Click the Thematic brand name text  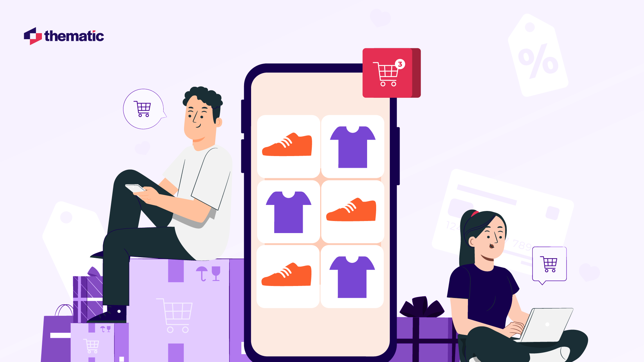tap(77, 36)
